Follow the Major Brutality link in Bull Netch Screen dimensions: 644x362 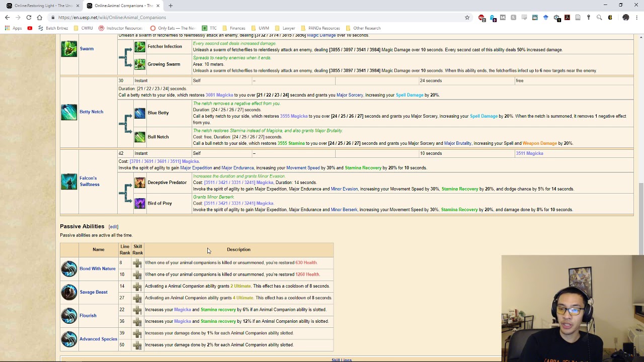[x=458, y=143]
